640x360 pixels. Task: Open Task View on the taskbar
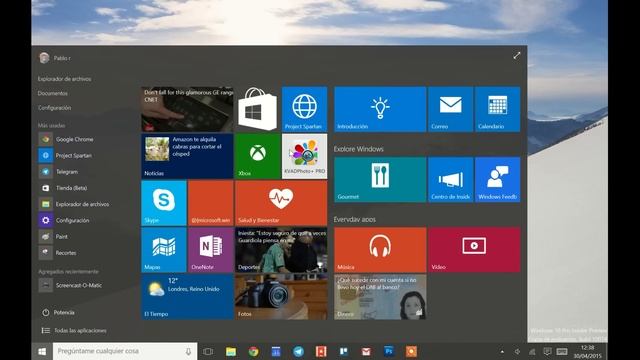(208, 351)
